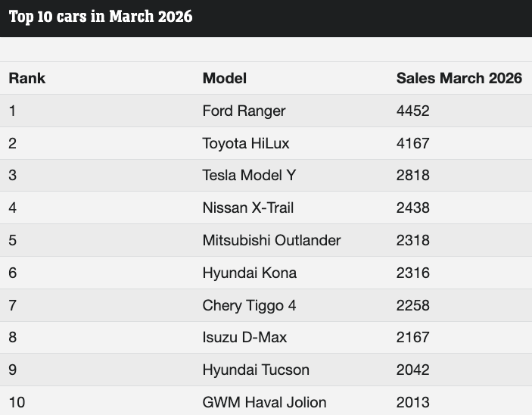532x415 pixels.
Task: Click the Top 10 cars table title
Action: [x=101, y=17]
